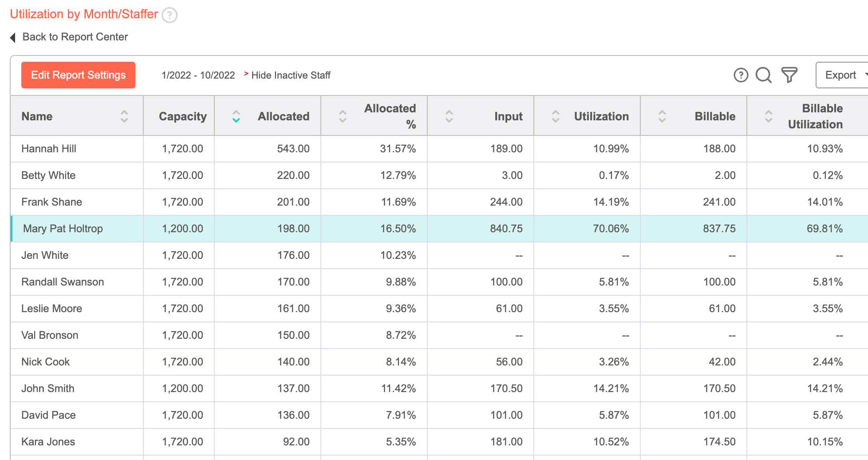
Task: Select the Mary Pat Holtrop row name
Action: (x=63, y=229)
